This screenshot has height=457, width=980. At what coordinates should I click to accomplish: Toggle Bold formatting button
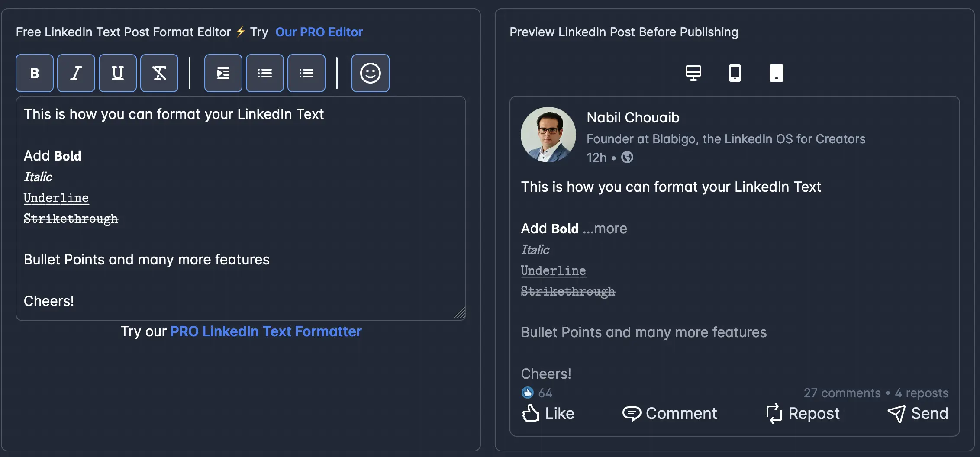click(35, 73)
